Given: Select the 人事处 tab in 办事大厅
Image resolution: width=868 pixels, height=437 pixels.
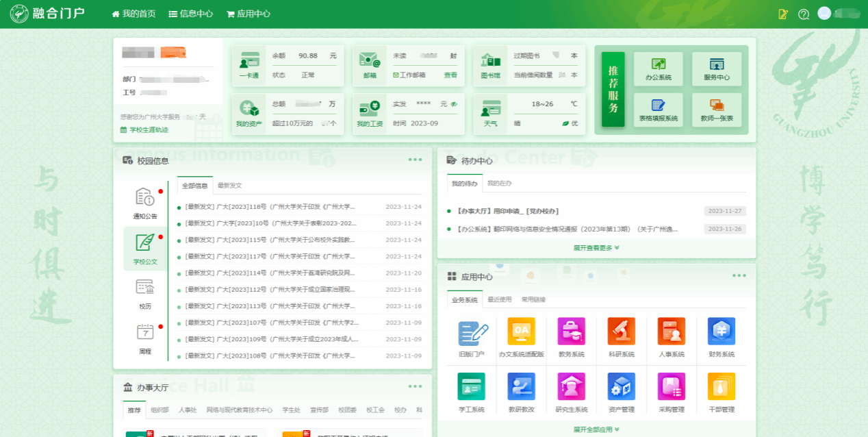Looking at the screenshot, I should (x=188, y=410).
